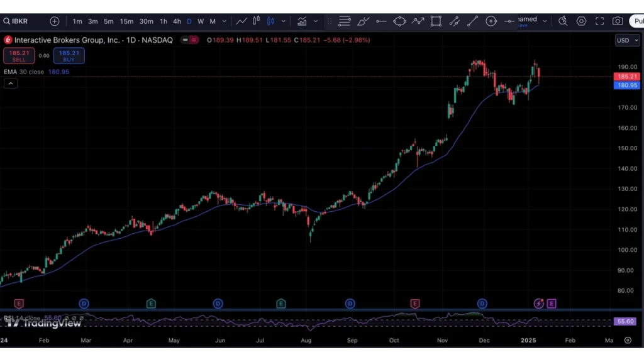
Task: Click the RSI 55.60 value label
Action: [625, 321]
